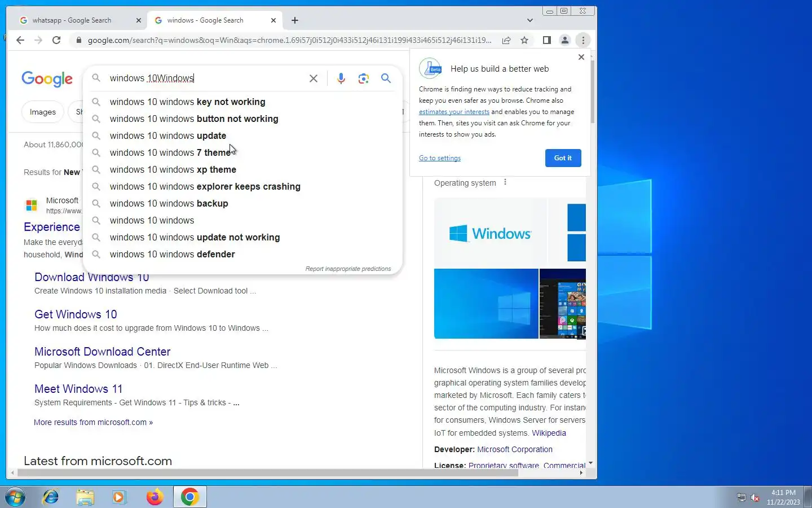This screenshot has width=812, height=508.
Task: Open the Wikipedia link in knowledge panel
Action: point(549,433)
